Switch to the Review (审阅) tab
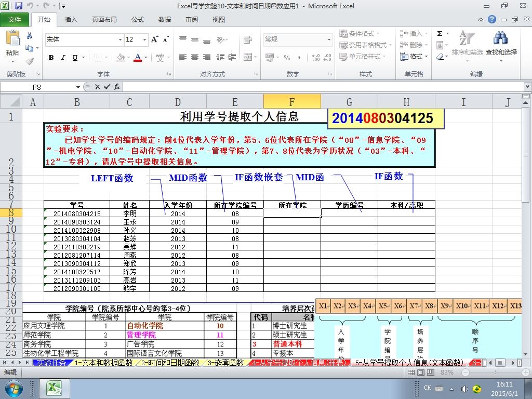Screen dimensions: 532x399 [x=192, y=20]
